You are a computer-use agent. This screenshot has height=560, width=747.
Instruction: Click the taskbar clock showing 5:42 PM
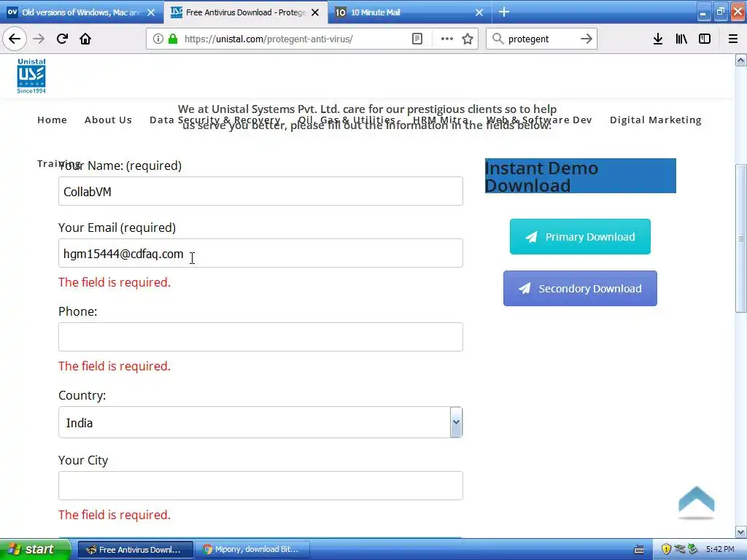point(720,550)
